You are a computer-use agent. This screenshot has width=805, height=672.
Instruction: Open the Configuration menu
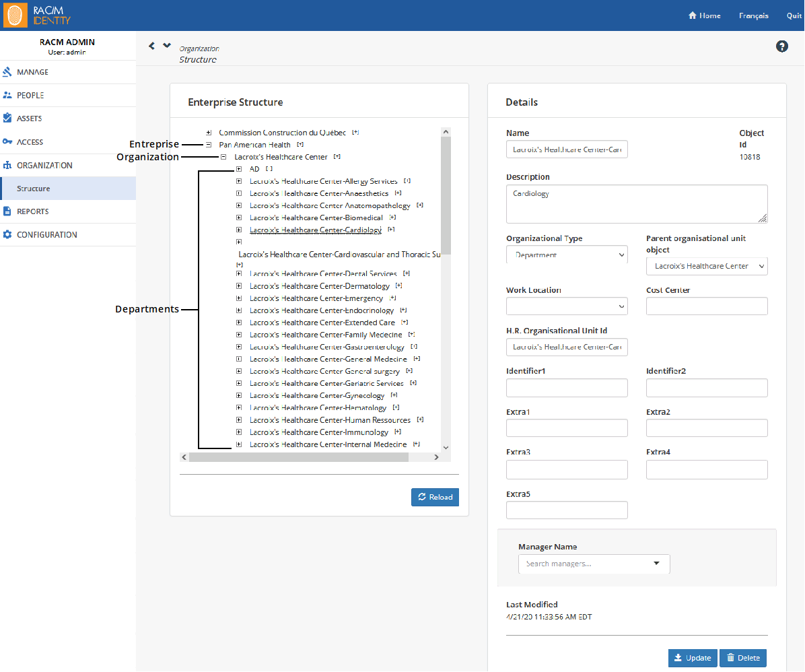[x=68, y=234]
